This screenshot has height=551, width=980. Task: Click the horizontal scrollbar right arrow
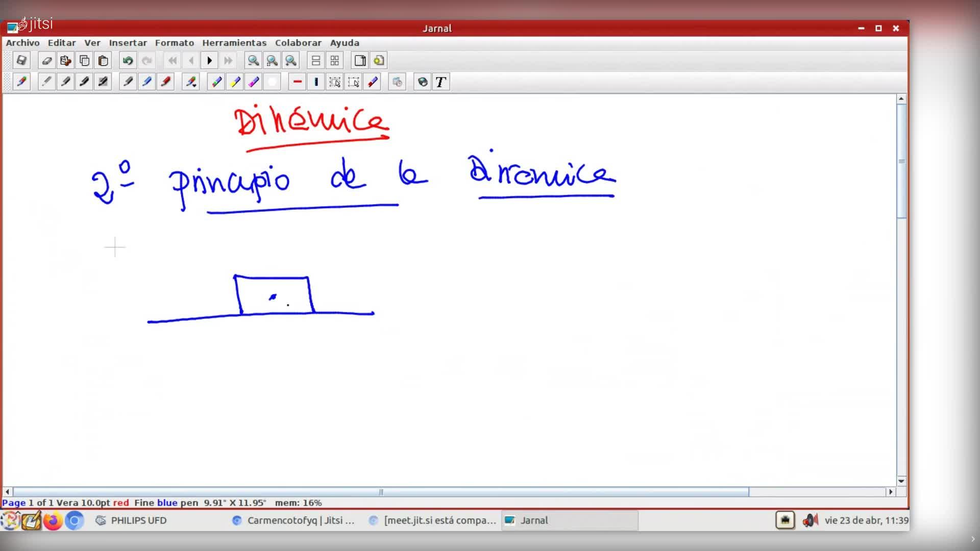[x=891, y=492]
